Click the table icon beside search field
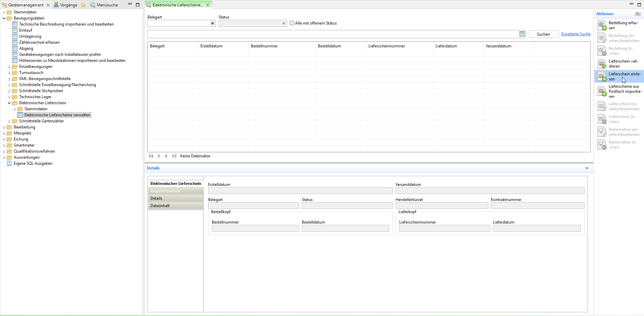 coord(522,34)
